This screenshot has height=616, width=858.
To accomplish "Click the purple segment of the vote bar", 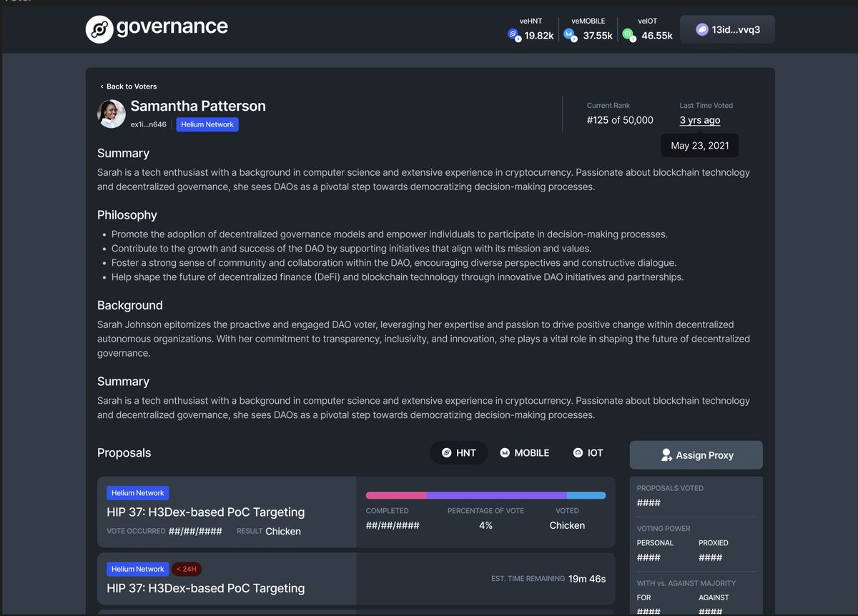I will click(x=497, y=495).
